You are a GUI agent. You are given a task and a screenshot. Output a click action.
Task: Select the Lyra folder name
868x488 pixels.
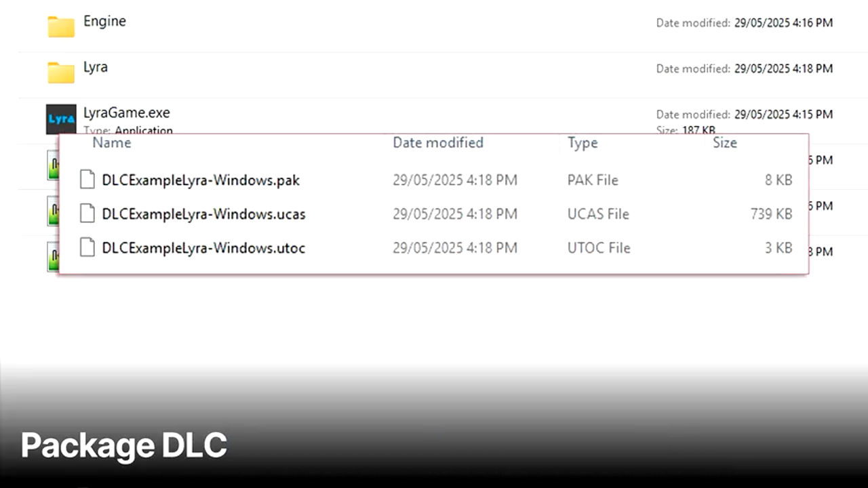(96, 67)
